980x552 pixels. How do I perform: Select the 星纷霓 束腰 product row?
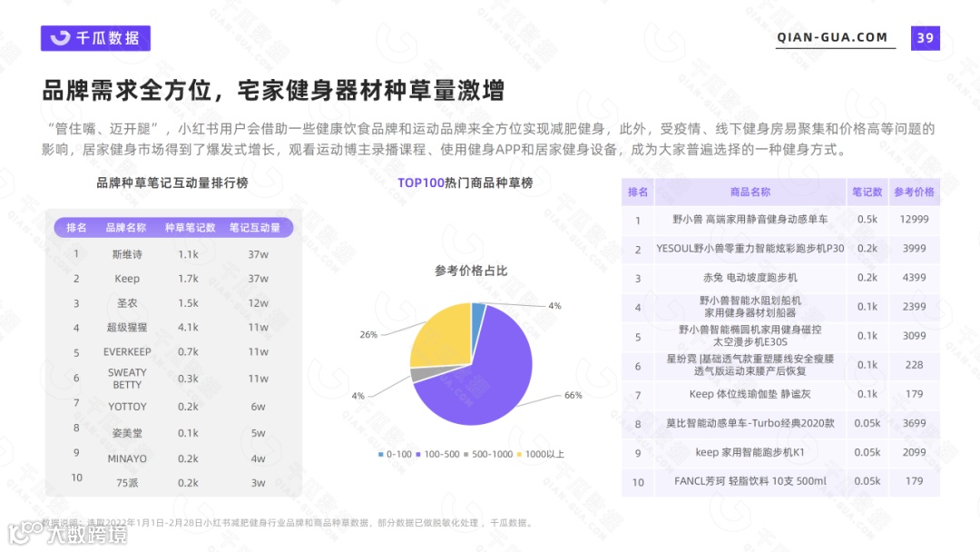[x=781, y=365]
